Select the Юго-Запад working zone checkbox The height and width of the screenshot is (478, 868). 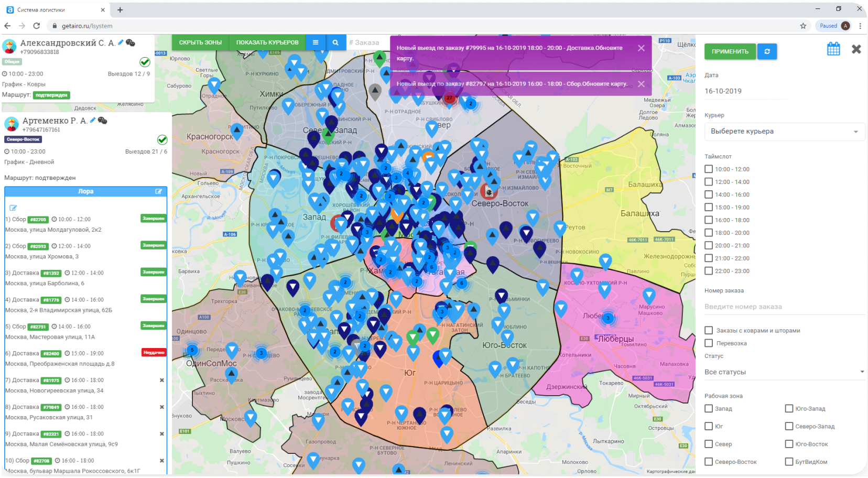click(789, 409)
